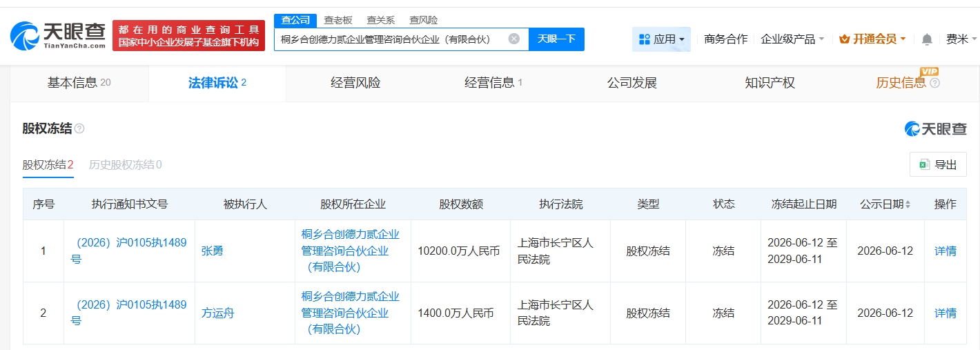
Task: Open the 历史信息 VIP tab
Action: [901, 83]
